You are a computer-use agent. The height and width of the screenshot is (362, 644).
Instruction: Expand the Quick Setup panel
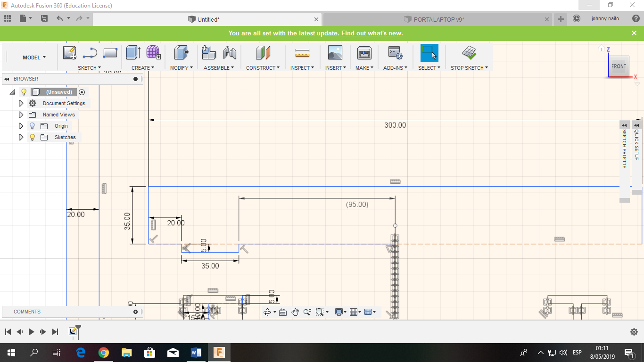(x=636, y=125)
